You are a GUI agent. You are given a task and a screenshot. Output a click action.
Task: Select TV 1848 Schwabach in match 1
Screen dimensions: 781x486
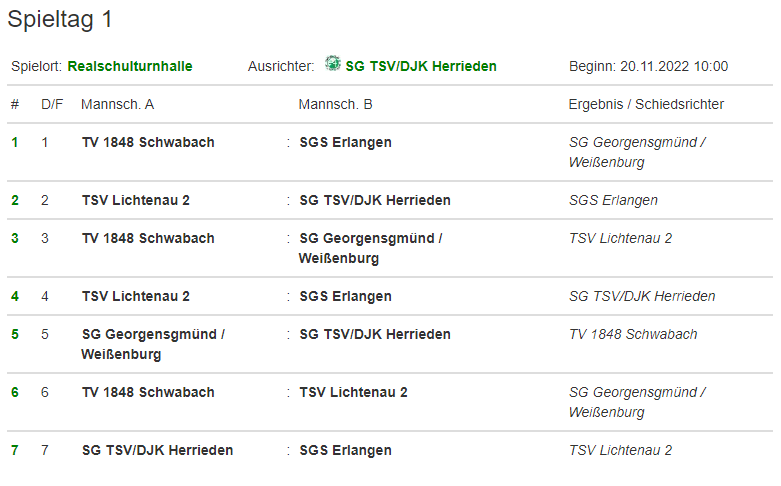point(148,142)
